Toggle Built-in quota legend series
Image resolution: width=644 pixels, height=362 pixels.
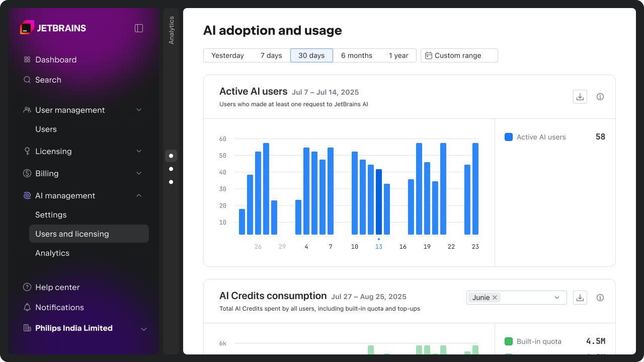pos(509,341)
